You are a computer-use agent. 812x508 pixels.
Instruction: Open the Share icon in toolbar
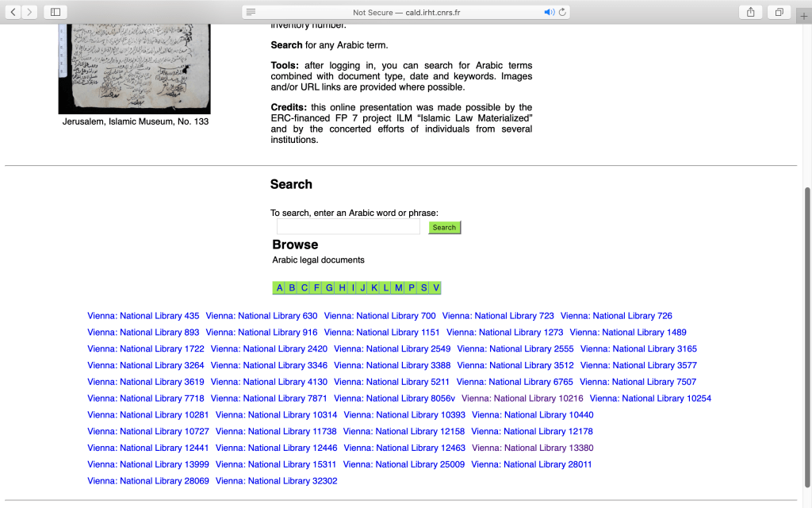pyautogui.click(x=750, y=12)
